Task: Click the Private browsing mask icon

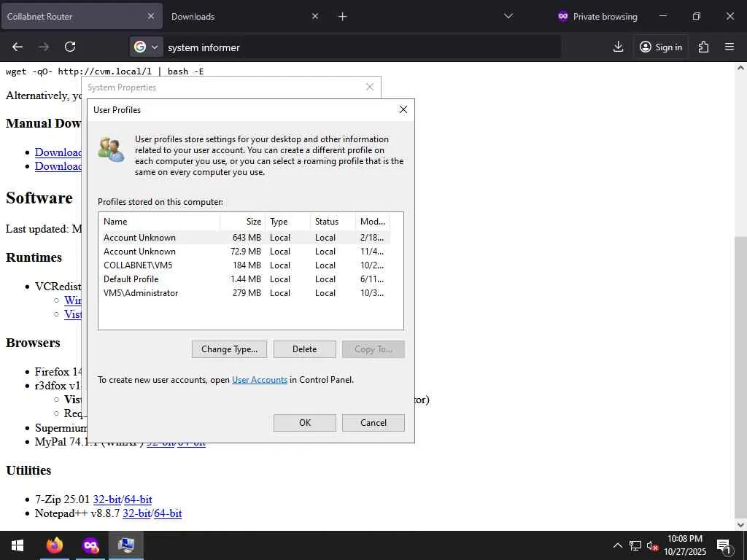Action: [562, 16]
